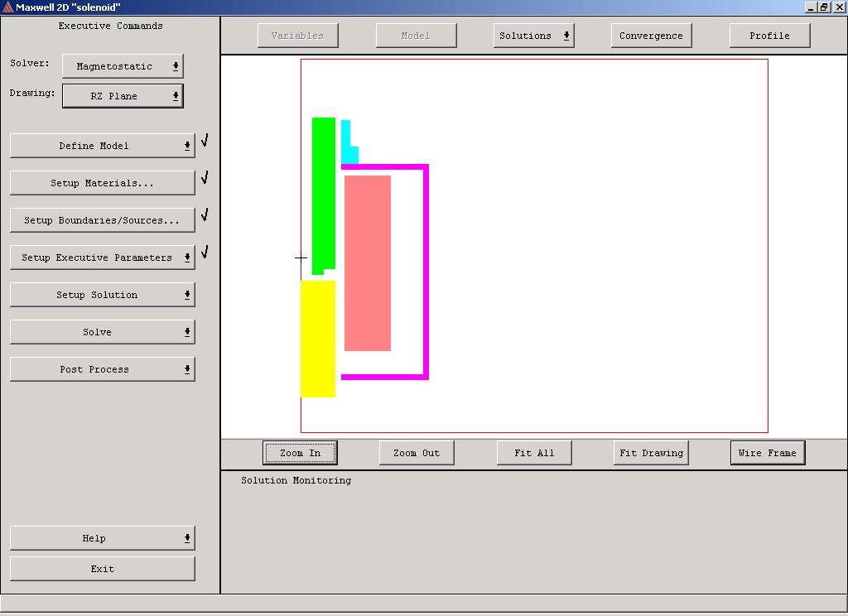Open the Solver Magnetostatic dropdown
The height and width of the screenshot is (616, 848).
123,66
